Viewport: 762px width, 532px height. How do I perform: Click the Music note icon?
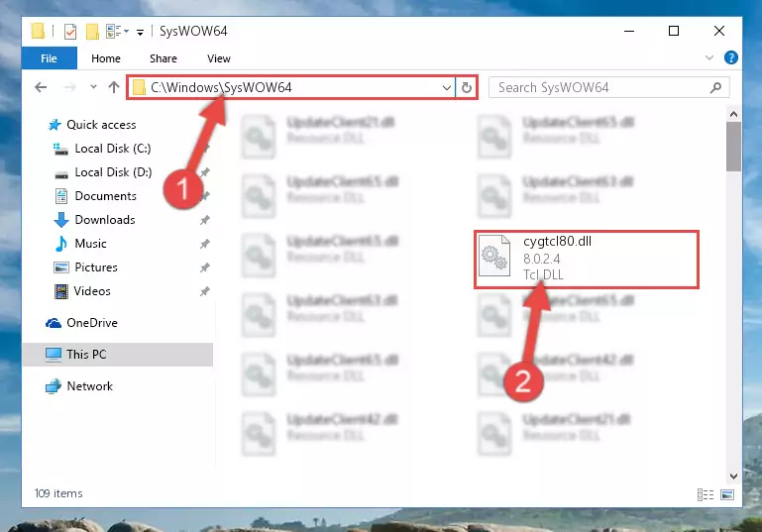pos(61,244)
